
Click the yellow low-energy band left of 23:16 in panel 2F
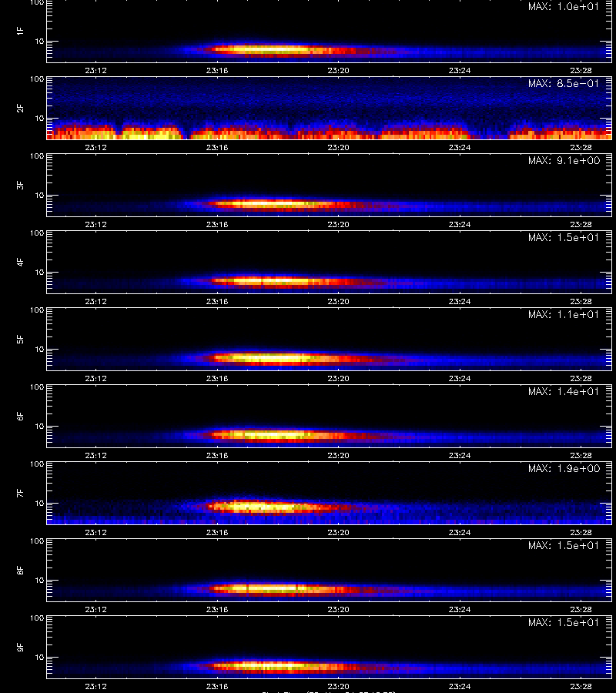[x=150, y=134]
